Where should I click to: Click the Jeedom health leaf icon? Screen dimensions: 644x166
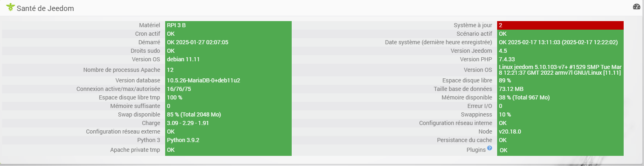10,7
